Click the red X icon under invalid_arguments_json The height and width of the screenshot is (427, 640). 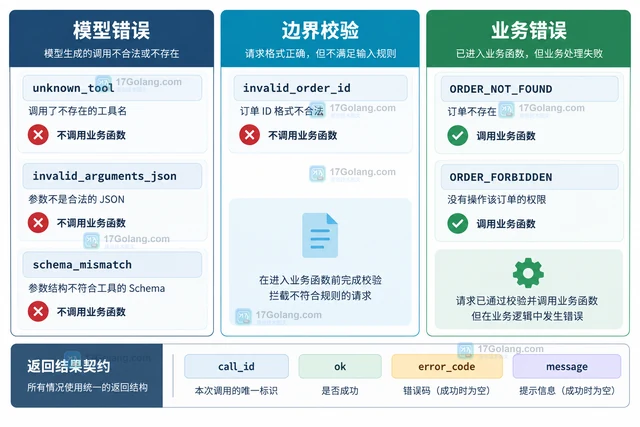(38, 222)
